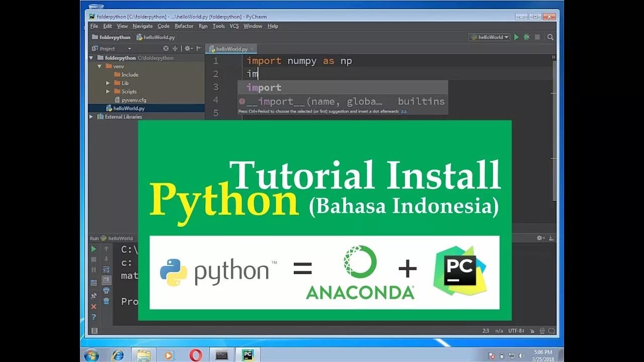Close the helloWorld.py editor tab
Screen dimensions: 644x362
(252, 49)
